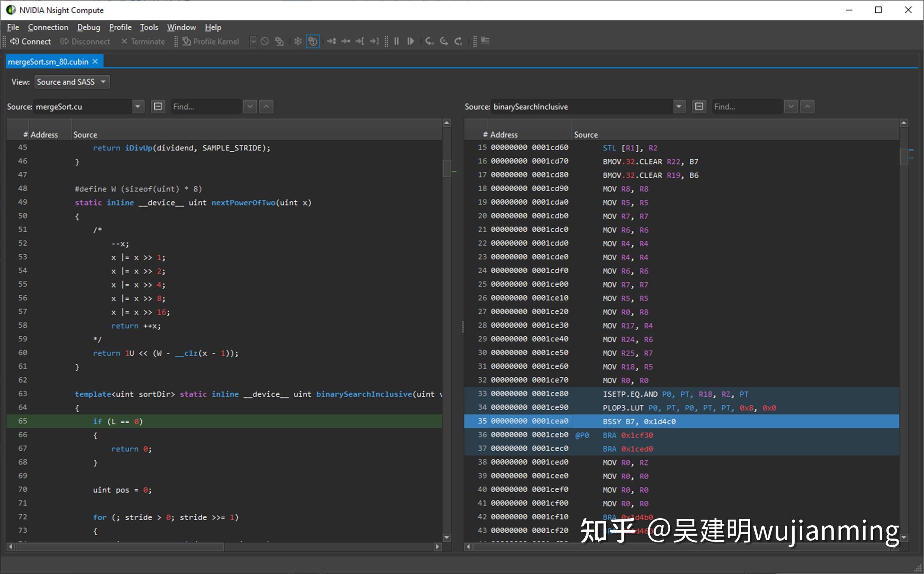Open the Help menu
This screenshot has width=924, height=574.
(213, 27)
